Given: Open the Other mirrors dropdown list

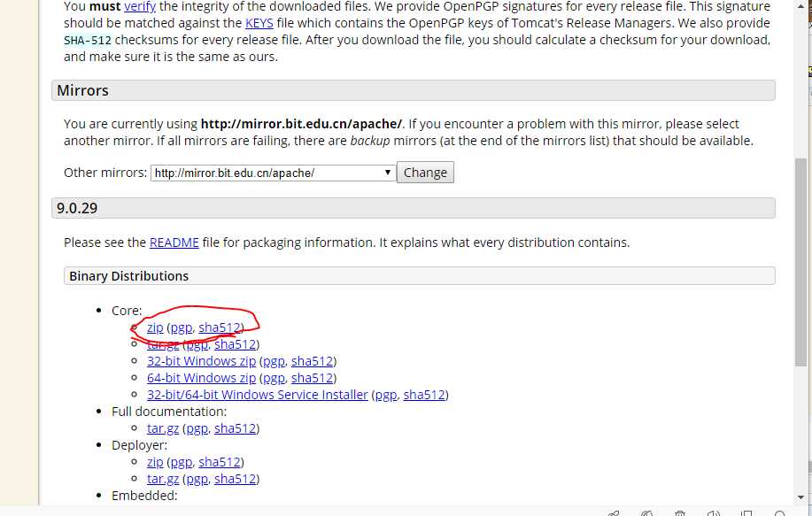Looking at the screenshot, I should (x=273, y=173).
